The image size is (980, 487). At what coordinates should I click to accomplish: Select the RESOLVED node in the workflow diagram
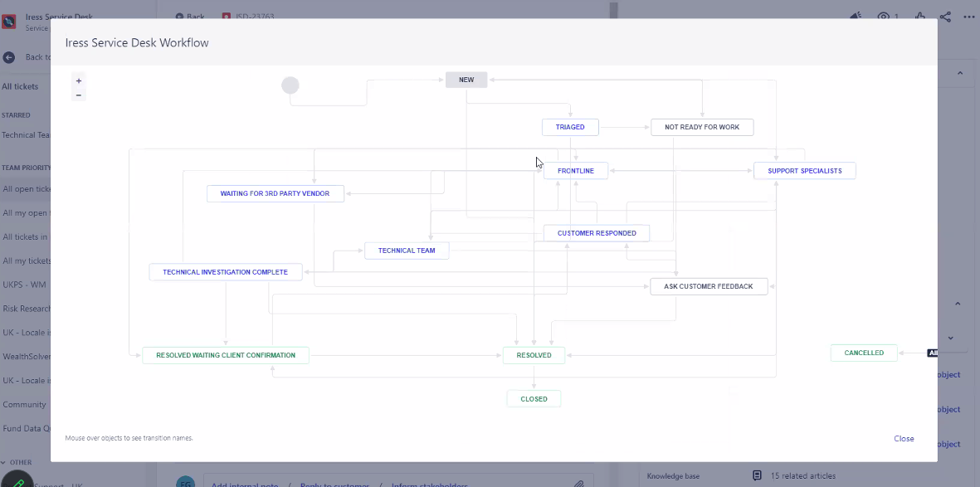click(534, 354)
